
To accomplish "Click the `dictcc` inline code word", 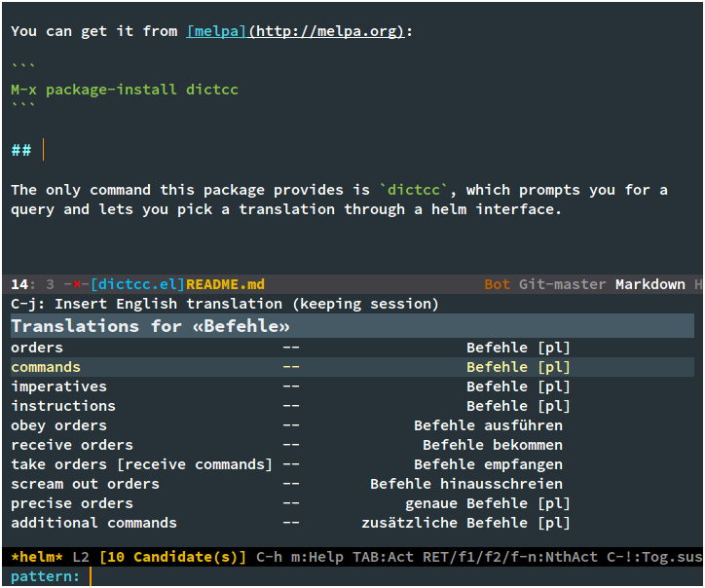I will coord(414,190).
